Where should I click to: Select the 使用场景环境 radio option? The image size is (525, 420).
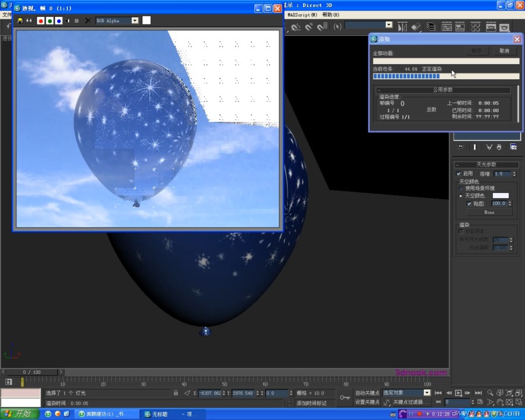point(461,188)
